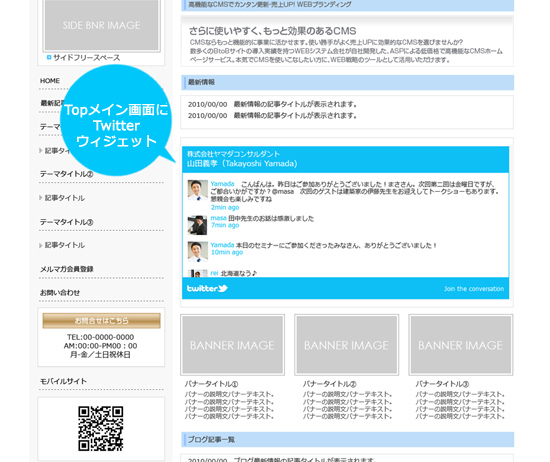Open お問い合わせ menu item
550x462 pixels.
(60, 293)
